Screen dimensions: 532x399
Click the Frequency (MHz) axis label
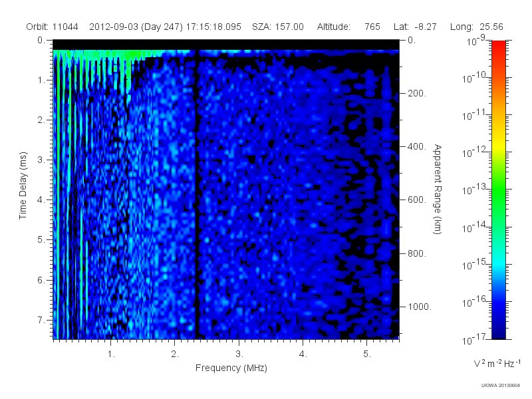click(231, 368)
